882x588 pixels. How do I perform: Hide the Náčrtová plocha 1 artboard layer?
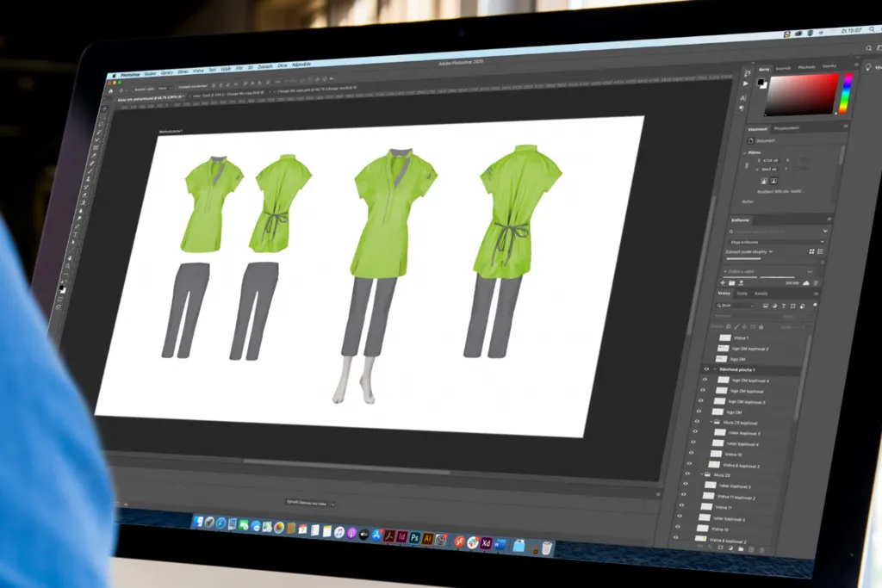point(705,368)
